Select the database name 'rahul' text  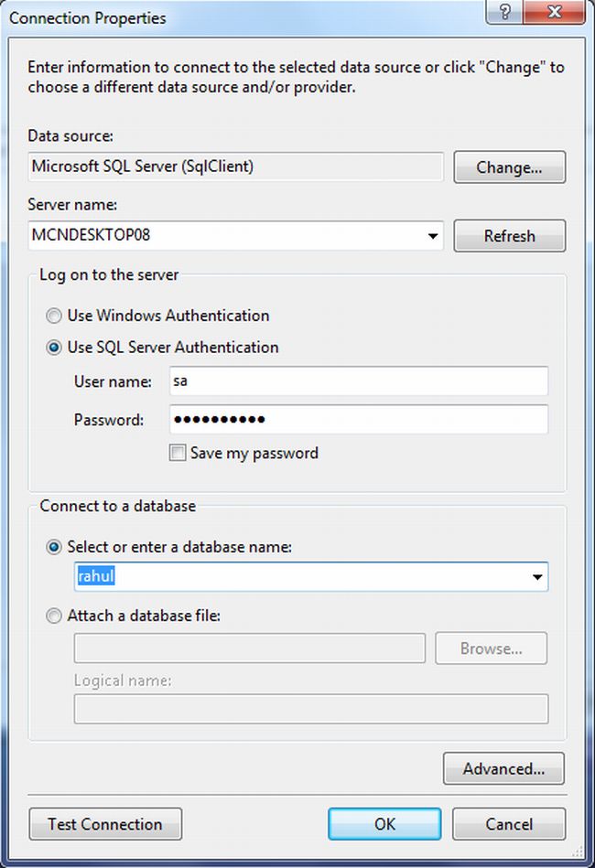95,576
